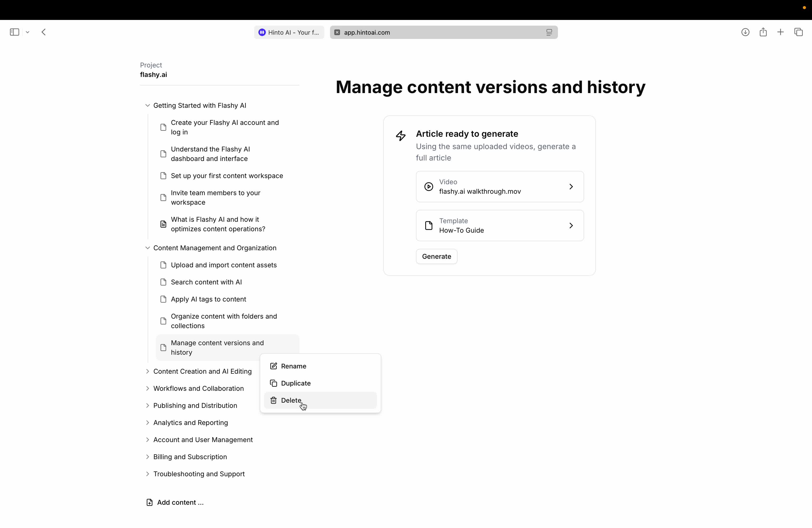Open the Safari downloads icon
812x528 pixels.
[x=745, y=32]
